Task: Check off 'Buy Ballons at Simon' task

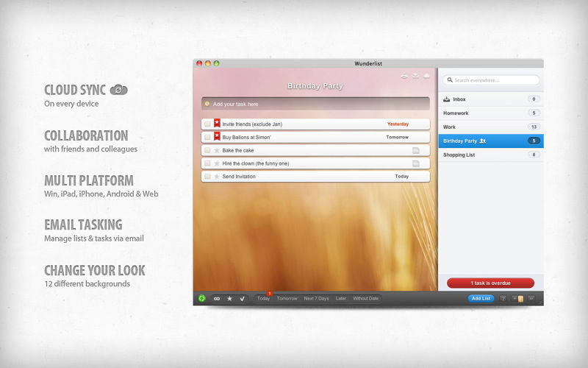Action: pyautogui.click(x=207, y=137)
